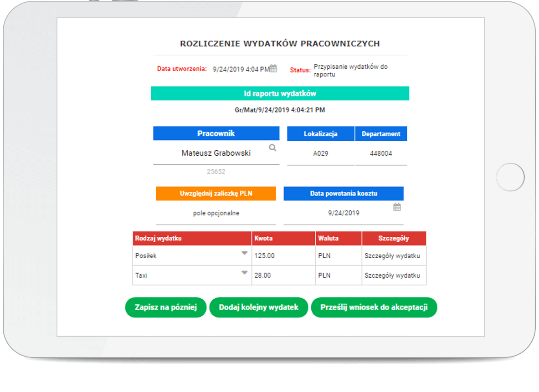Click the employee search magnifier icon
Screen dimensions: 539x392
coord(272,148)
